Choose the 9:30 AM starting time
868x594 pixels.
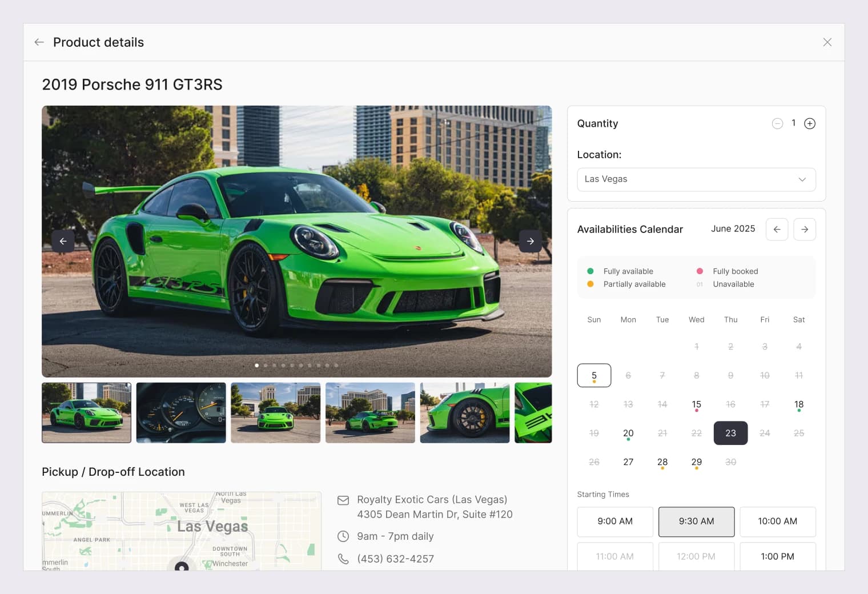tap(697, 521)
